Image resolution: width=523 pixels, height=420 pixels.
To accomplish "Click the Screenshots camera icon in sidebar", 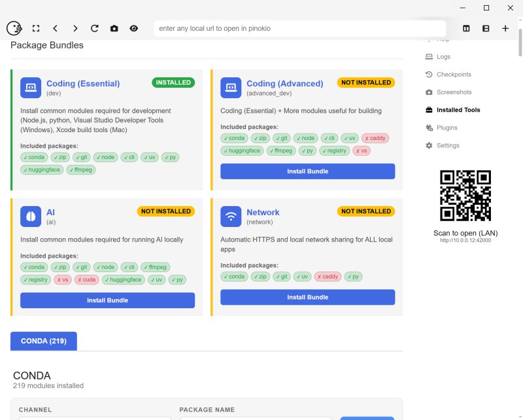I will click(429, 92).
